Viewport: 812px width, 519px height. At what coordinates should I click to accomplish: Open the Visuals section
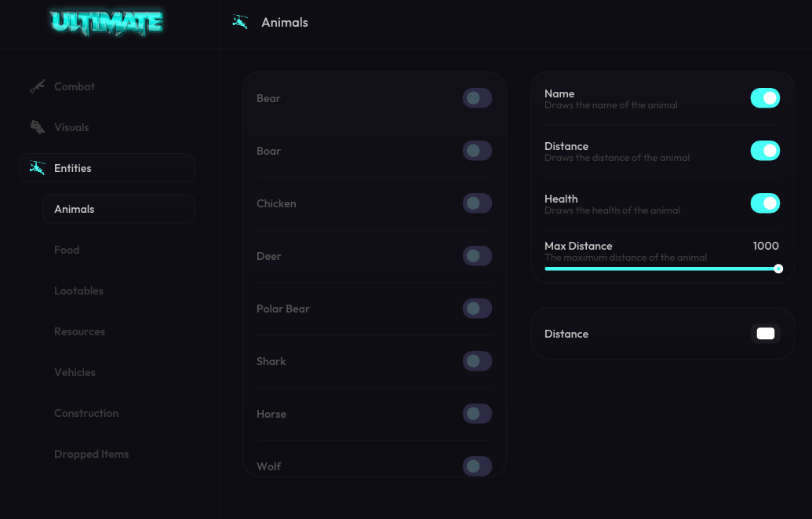(x=71, y=127)
